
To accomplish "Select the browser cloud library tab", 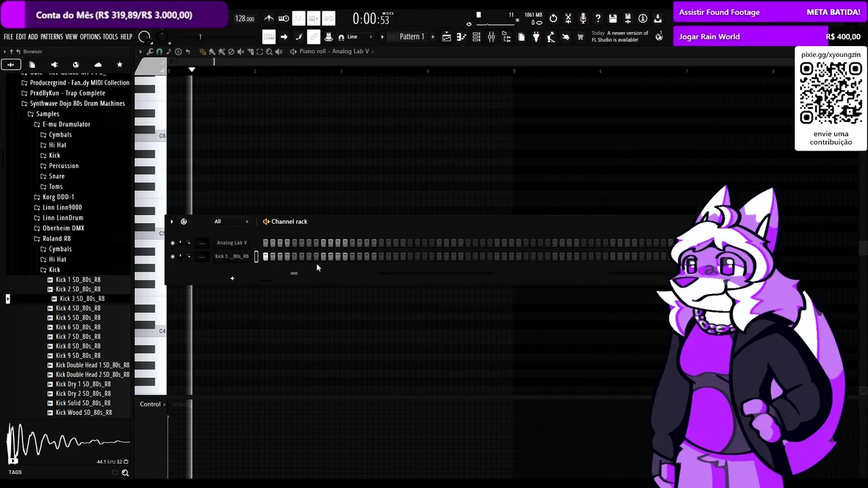I will coord(98,64).
